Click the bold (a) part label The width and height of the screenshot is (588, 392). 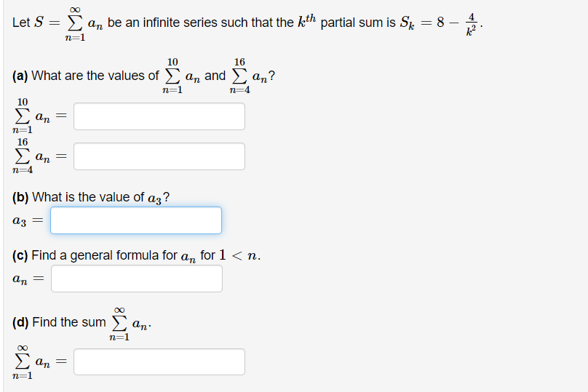[x=20, y=76]
